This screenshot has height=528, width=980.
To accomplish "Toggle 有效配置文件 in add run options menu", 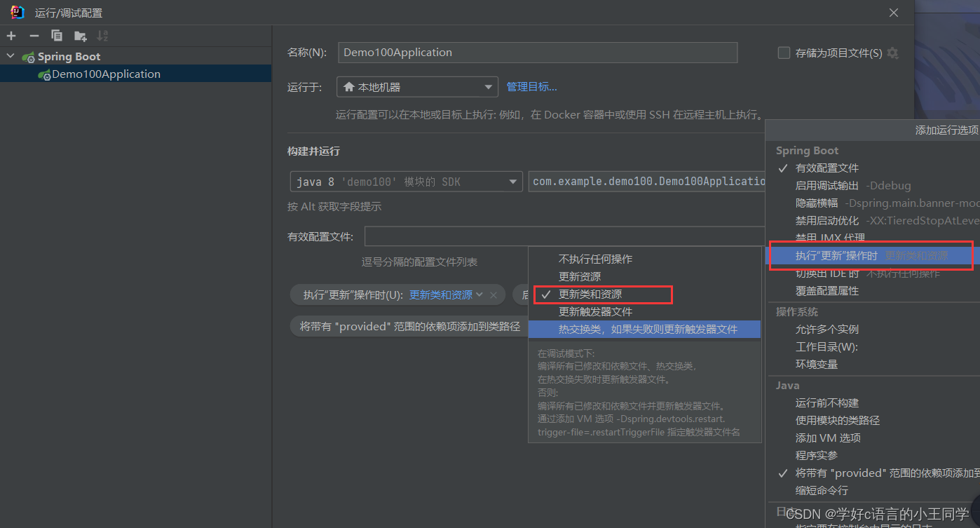I will point(874,168).
